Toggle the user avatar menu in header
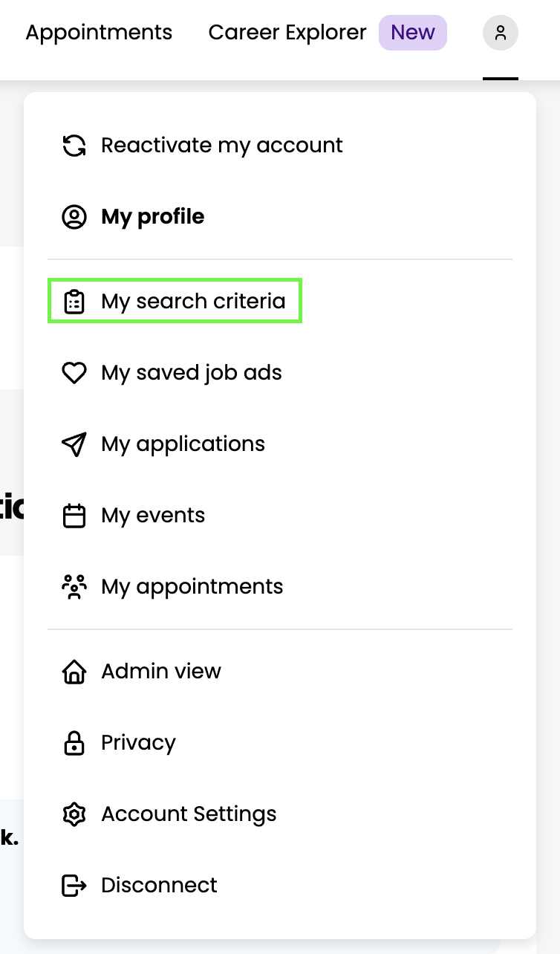The image size is (560, 954). coord(501,33)
